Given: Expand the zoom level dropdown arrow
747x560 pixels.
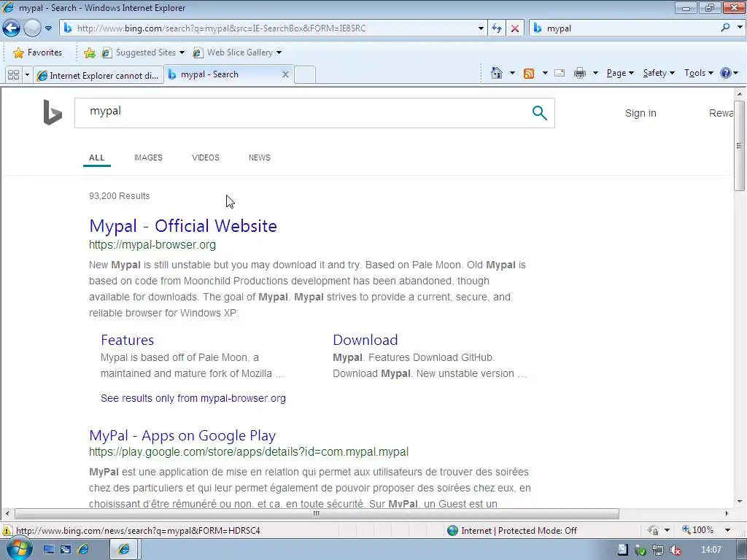Looking at the screenshot, I should [727, 530].
